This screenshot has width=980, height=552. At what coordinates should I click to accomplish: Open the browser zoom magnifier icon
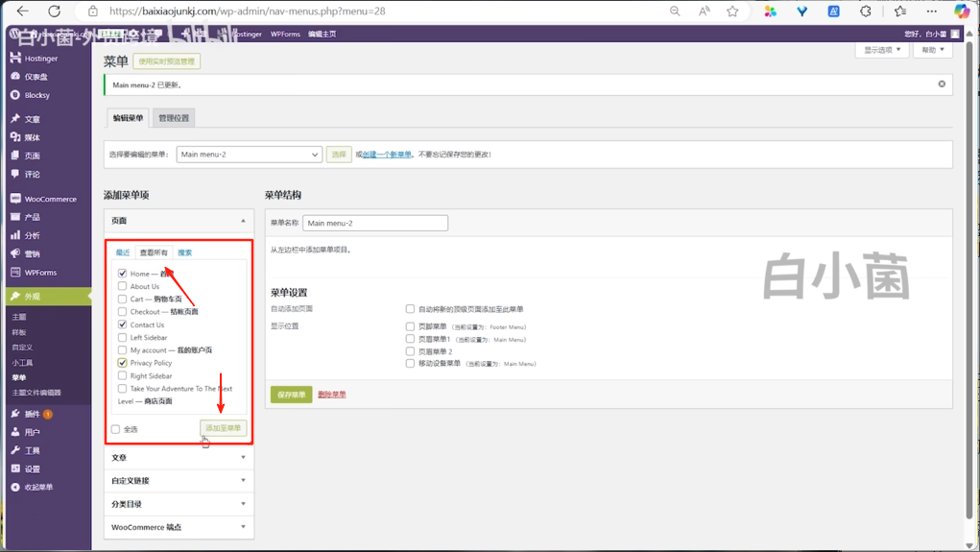point(675,12)
